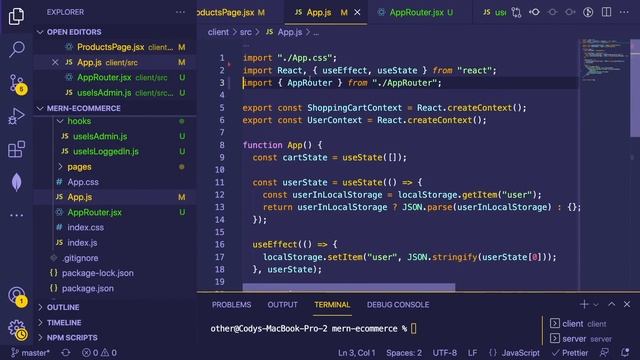Open errors and warnings count in status bar
The width and height of the screenshot is (640, 360).
coord(99,353)
